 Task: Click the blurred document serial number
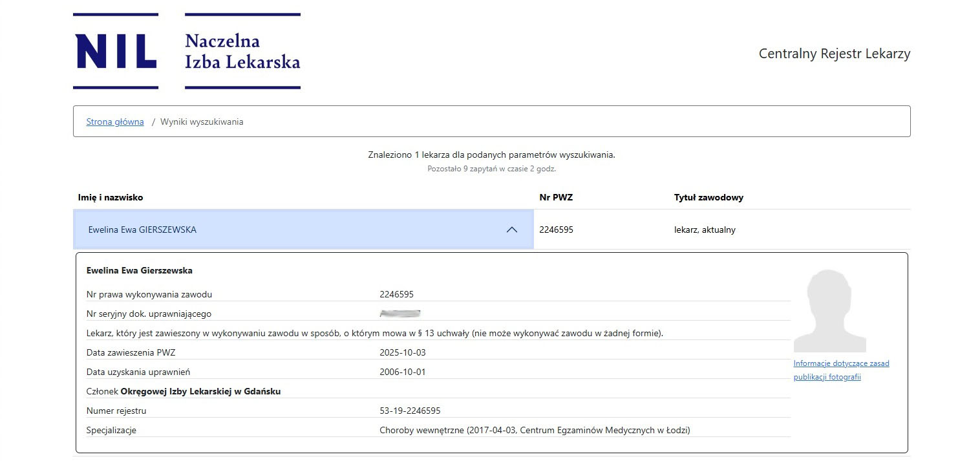click(x=400, y=314)
